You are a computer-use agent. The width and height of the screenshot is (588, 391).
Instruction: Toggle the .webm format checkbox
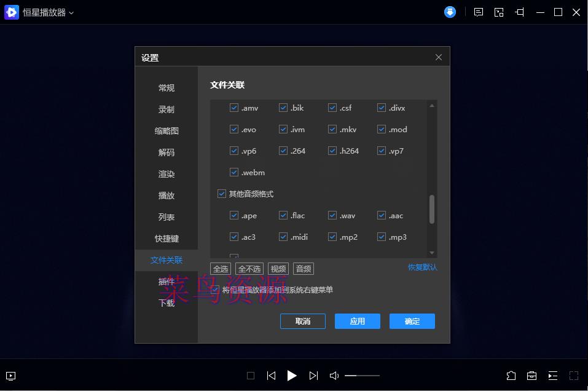pyautogui.click(x=234, y=172)
